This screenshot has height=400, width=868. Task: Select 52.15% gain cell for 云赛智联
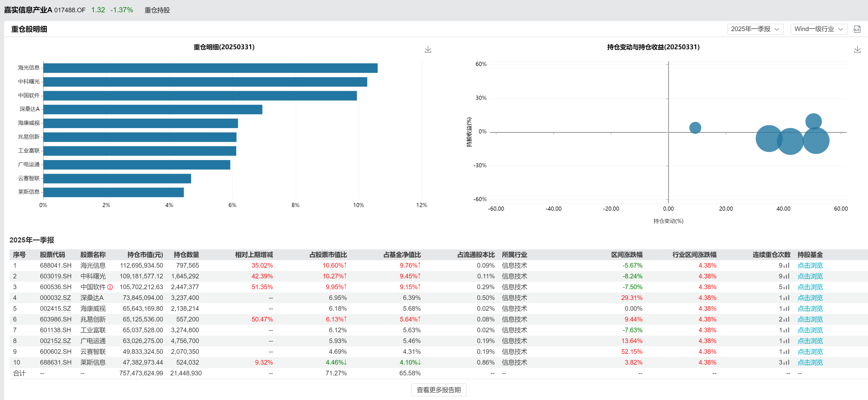pos(631,352)
